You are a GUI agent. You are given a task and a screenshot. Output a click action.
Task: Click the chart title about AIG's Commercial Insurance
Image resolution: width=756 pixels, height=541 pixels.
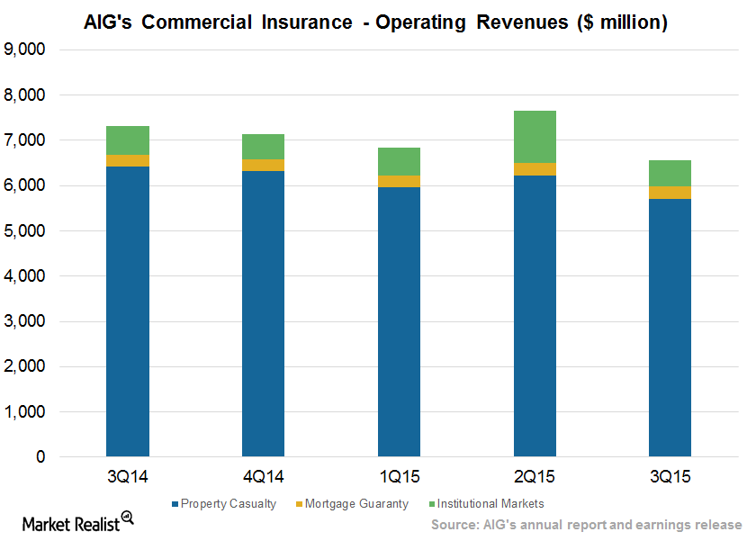375,23
